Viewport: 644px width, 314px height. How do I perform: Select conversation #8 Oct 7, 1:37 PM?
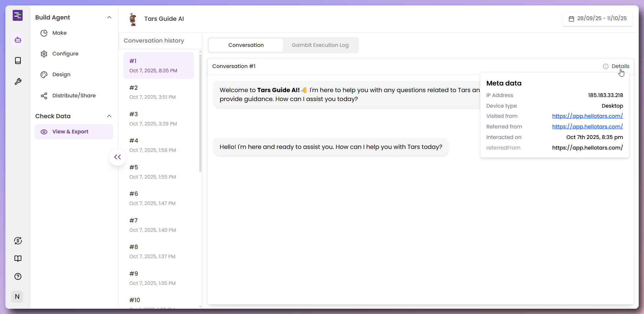(x=159, y=252)
